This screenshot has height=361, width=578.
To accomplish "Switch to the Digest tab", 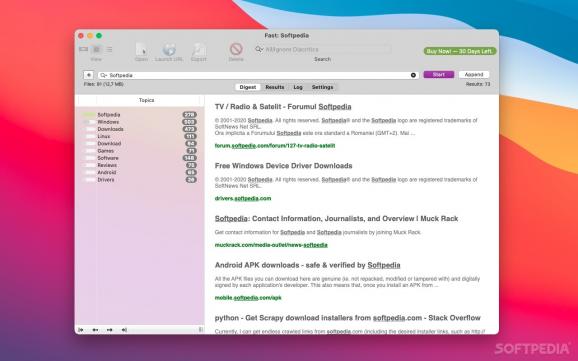I will point(248,87).
